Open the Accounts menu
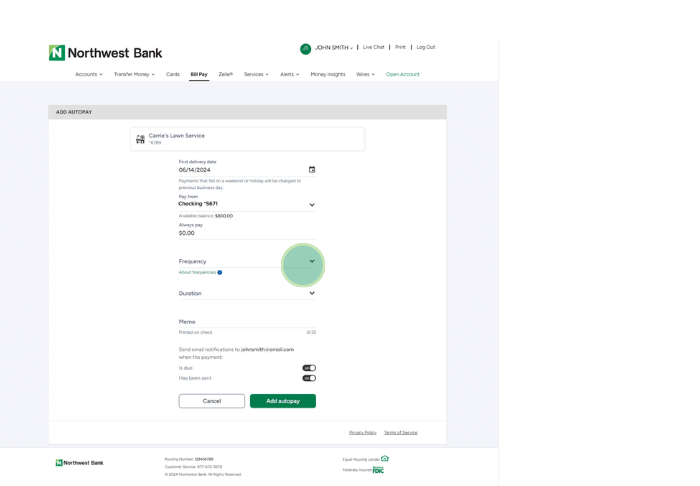 [x=88, y=74]
